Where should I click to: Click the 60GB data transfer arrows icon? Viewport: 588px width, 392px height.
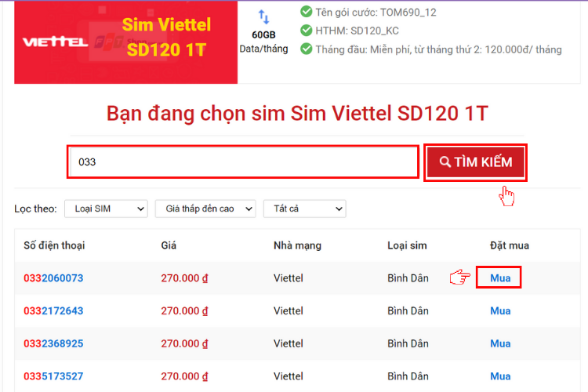(x=263, y=17)
